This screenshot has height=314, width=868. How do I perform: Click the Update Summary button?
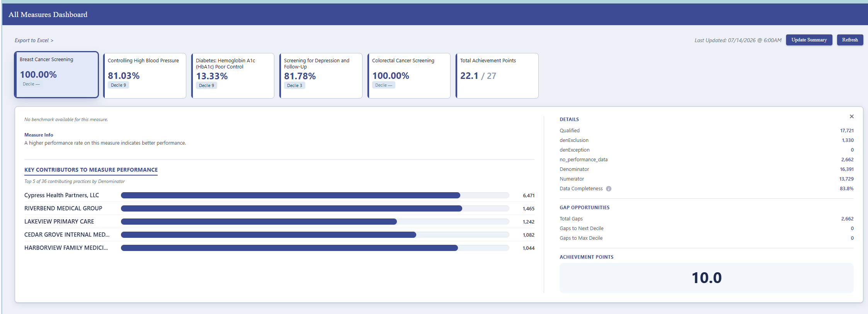tap(809, 40)
